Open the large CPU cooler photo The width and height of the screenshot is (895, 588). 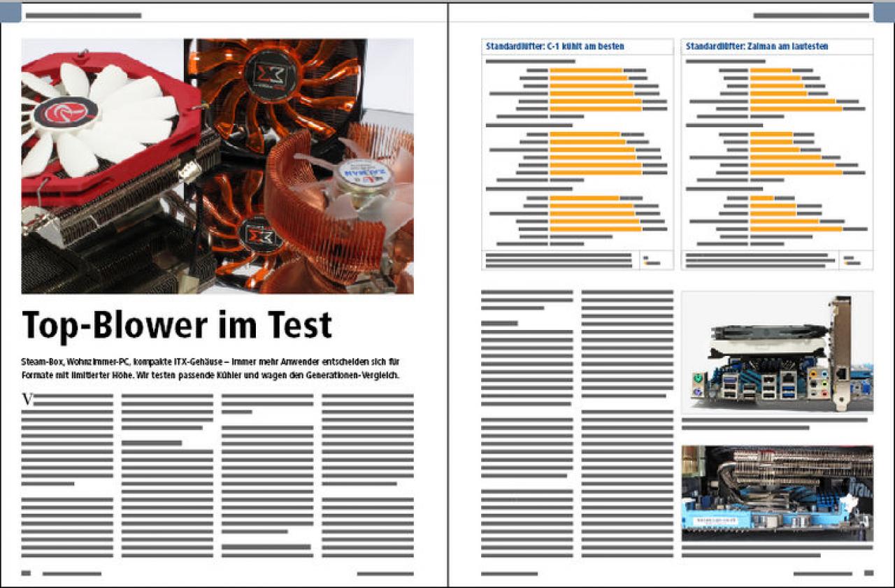[x=217, y=166]
